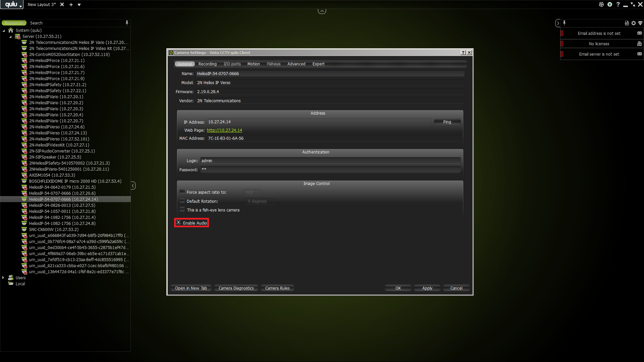Open notification settings gear icon
This screenshot has height=362, width=644.
coord(633,23)
